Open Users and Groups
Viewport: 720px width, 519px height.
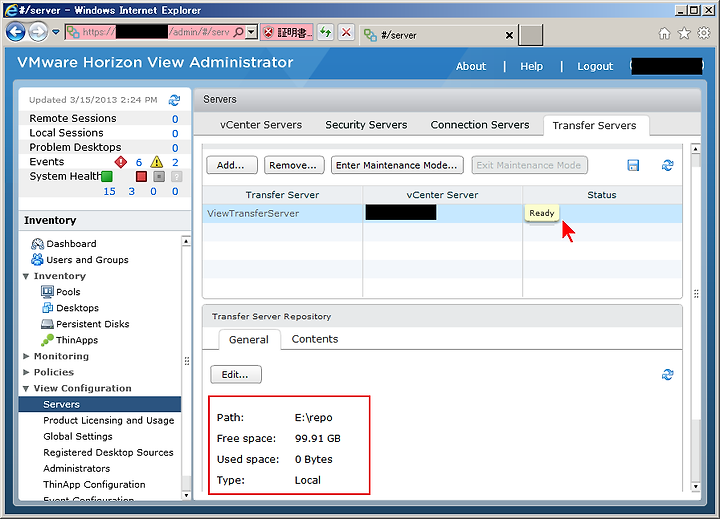coord(87,260)
